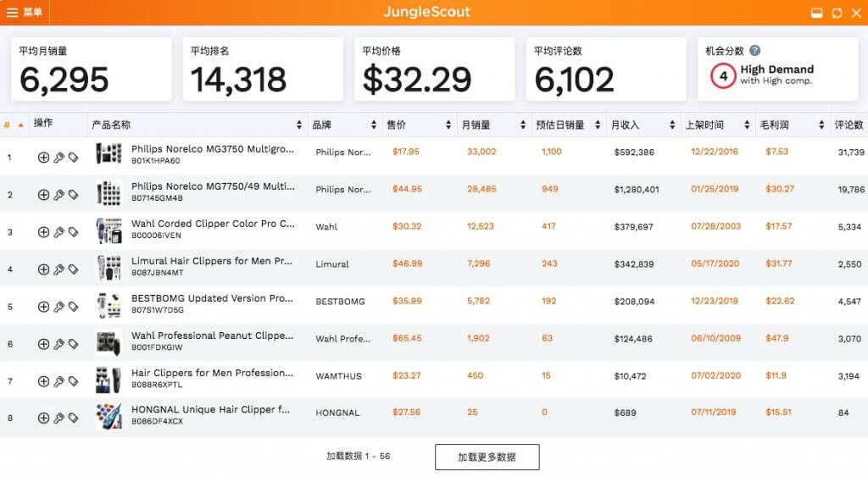The width and height of the screenshot is (868, 477).
Task: Open Hair Clippers for Men Professional link
Action: (212, 373)
